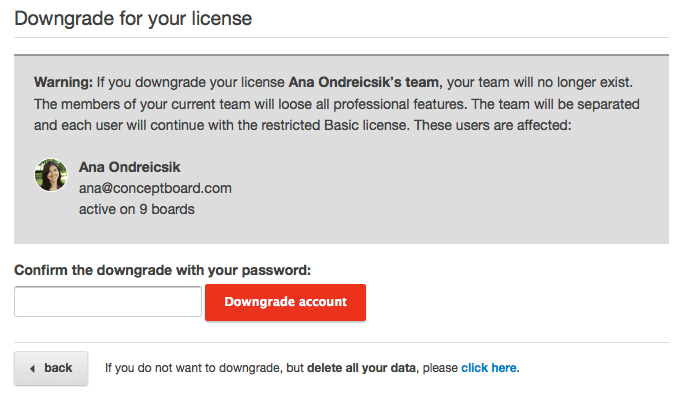Click the user name Ana Ondreicsik
The height and width of the screenshot is (400, 684).
130,167
